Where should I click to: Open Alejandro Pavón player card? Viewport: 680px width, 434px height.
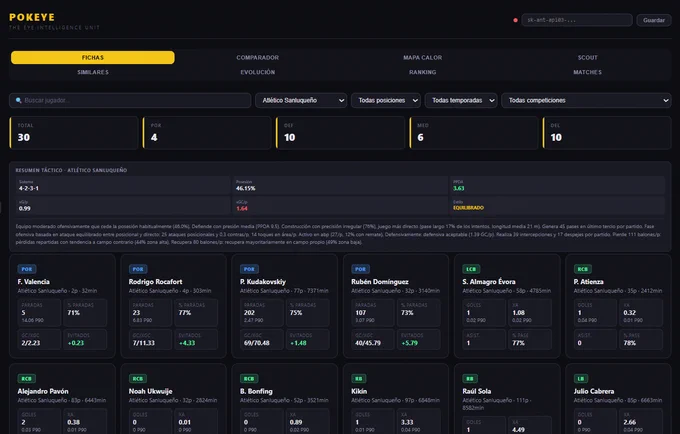coord(62,399)
